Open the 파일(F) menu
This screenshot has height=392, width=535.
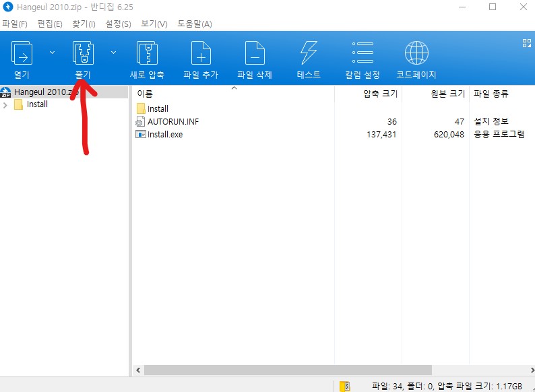15,24
